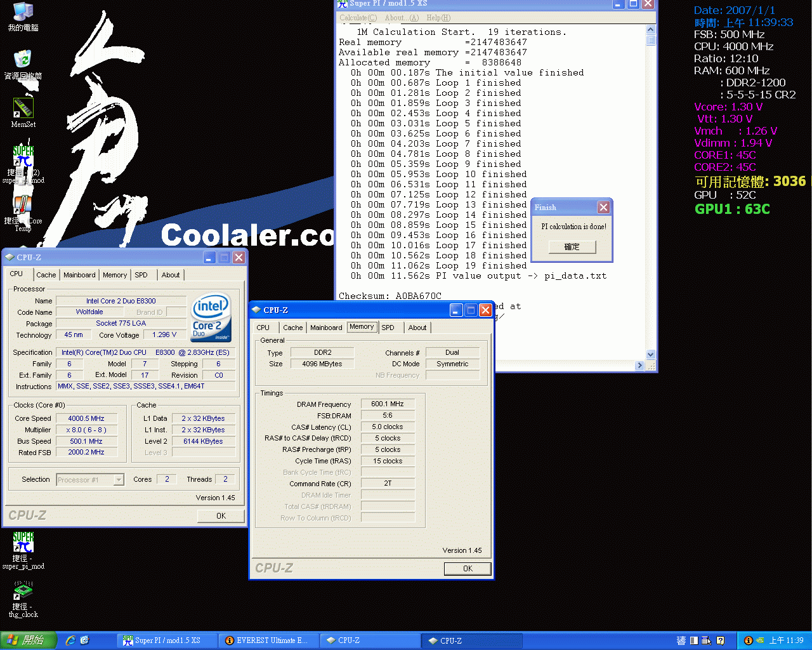Image resolution: width=812 pixels, height=650 pixels.
Task: Switch to second CPU-Z taskbar button
Action: 472,640
